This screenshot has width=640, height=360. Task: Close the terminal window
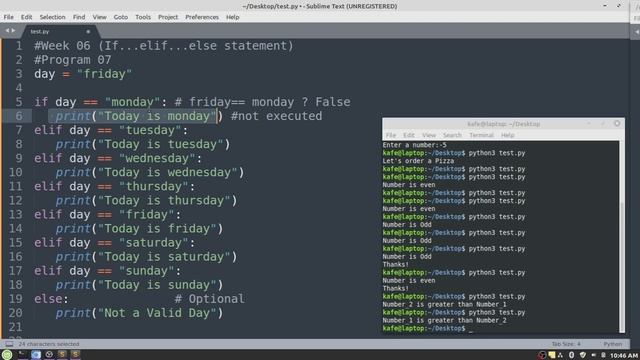coord(617,123)
